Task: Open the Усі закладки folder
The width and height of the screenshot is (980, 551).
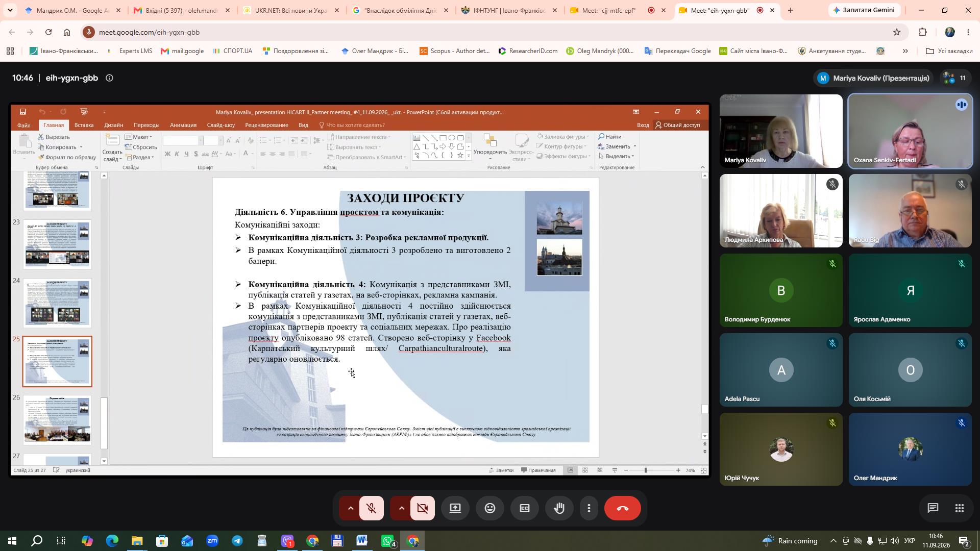Action: tap(949, 51)
